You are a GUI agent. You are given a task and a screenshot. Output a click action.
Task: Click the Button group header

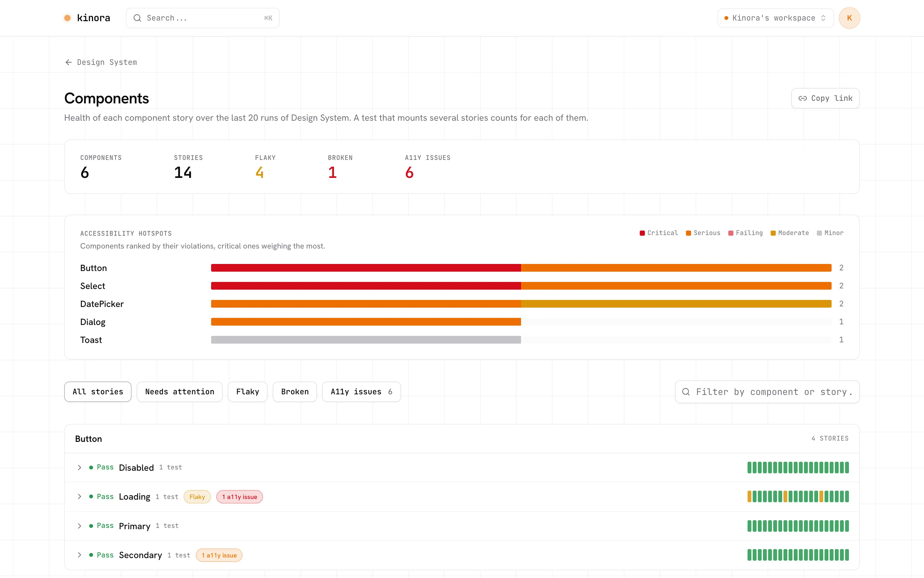[462, 439]
